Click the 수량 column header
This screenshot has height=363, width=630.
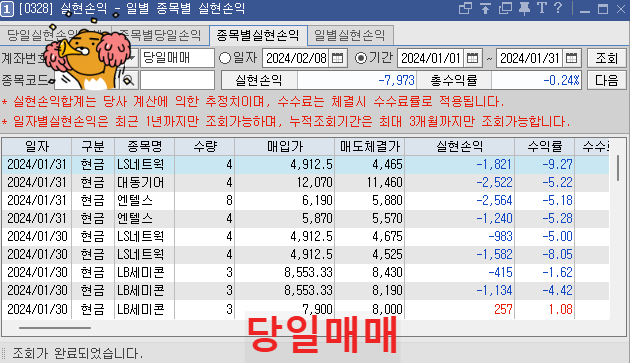pyautogui.click(x=205, y=147)
